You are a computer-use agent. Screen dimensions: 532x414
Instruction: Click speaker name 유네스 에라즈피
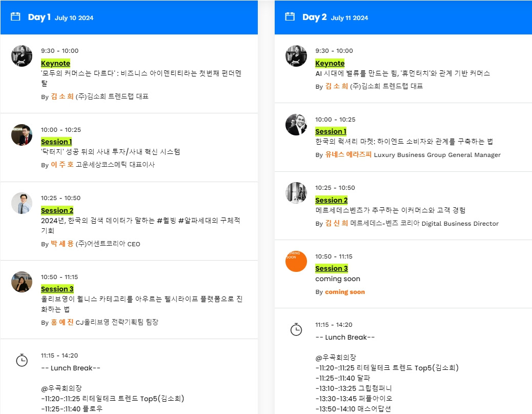point(348,154)
